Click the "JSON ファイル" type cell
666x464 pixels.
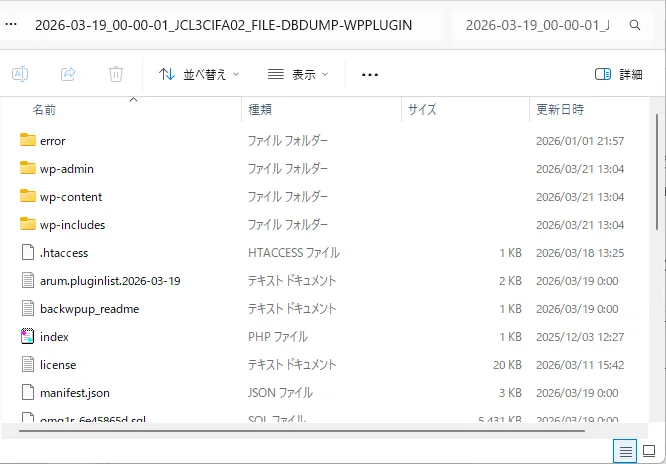coord(280,393)
